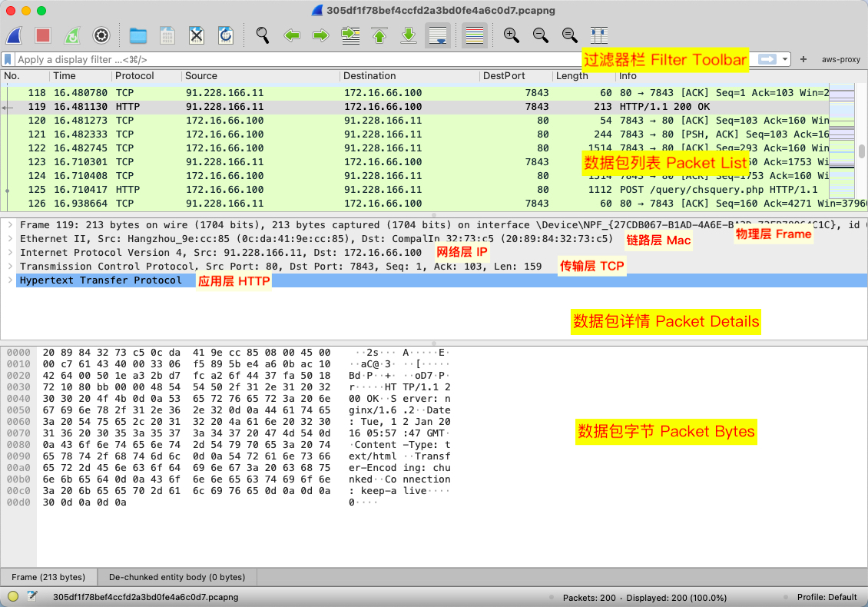Expand the Frame 119 details row
Image resolution: width=868 pixels, height=607 pixels.
click(8, 225)
